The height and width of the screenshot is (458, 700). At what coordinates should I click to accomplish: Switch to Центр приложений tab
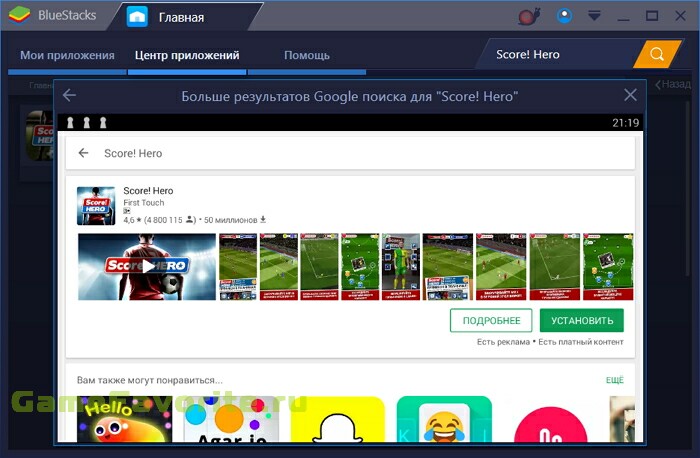coord(187,55)
